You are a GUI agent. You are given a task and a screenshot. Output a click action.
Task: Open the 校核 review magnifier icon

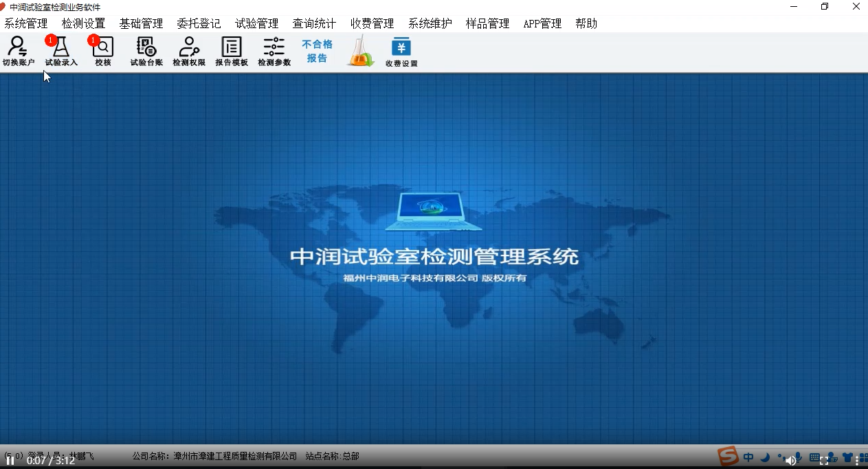tap(103, 52)
